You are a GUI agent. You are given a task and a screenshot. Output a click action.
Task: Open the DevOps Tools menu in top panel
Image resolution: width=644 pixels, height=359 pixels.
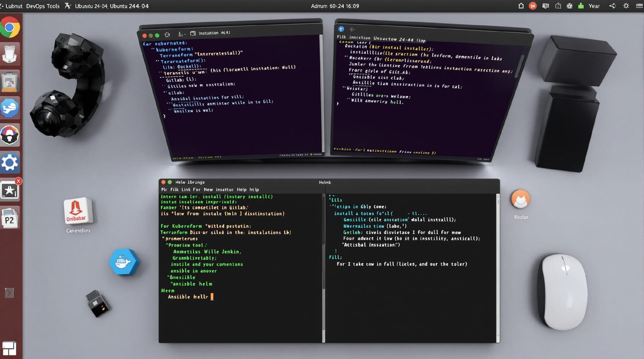click(x=43, y=6)
